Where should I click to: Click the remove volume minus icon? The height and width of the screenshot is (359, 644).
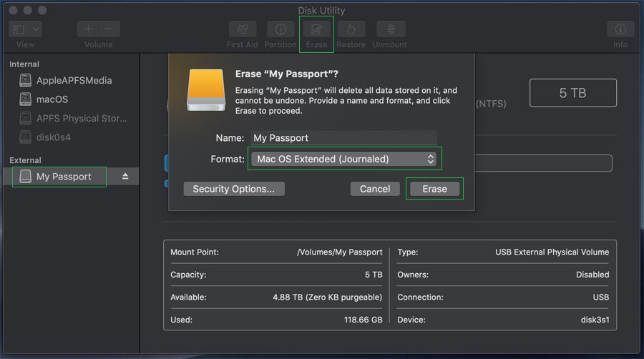(x=109, y=29)
